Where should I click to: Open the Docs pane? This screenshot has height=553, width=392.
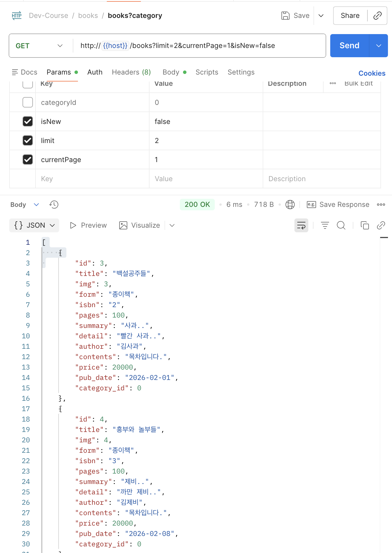[25, 72]
